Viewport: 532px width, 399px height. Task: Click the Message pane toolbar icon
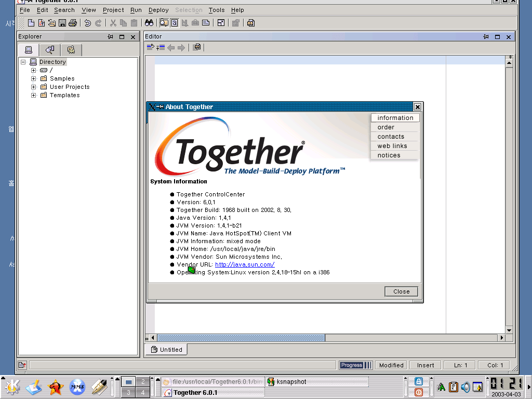(x=206, y=23)
